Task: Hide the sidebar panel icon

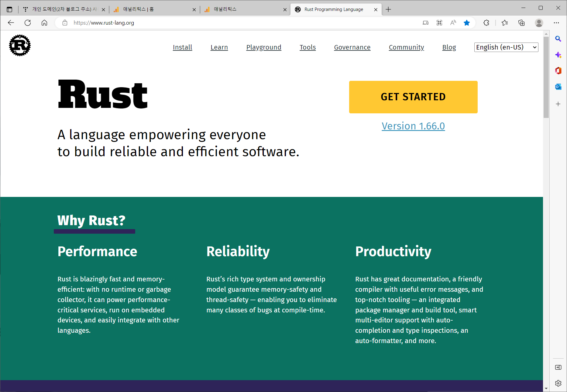Action: pyautogui.click(x=558, y=367)
